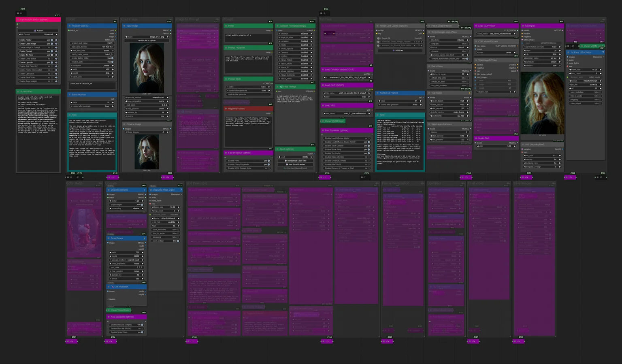Toggle Enable Prefix in prompt Fast Bypasser

coord(268,161)
